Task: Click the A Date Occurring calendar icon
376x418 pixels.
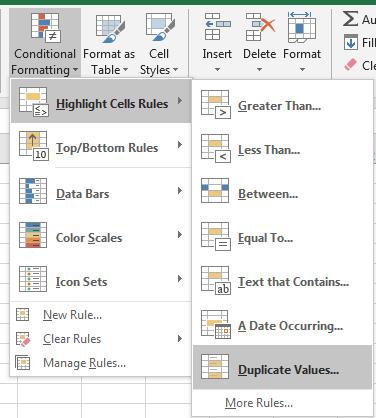Action: pyautogui.click(x=216, y=324)
